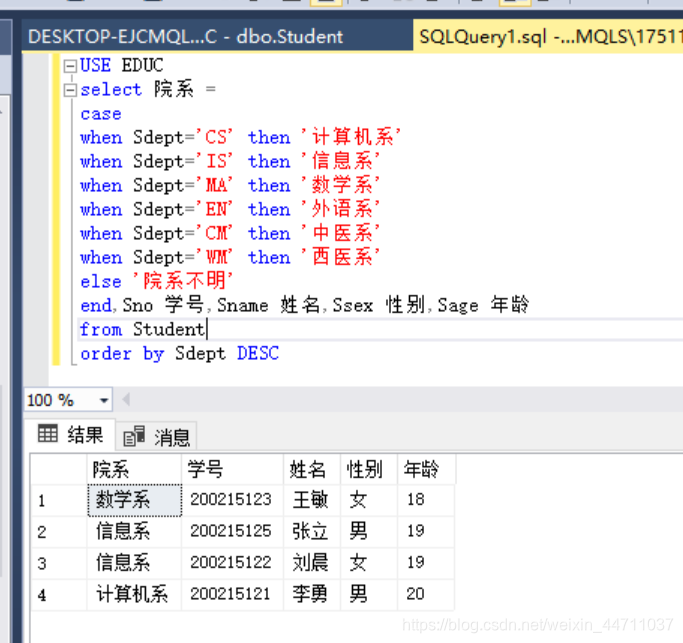Select the 李勇 name cell
Screen dimensions: 683x643
pyautogui.click(x=312, y=594)
